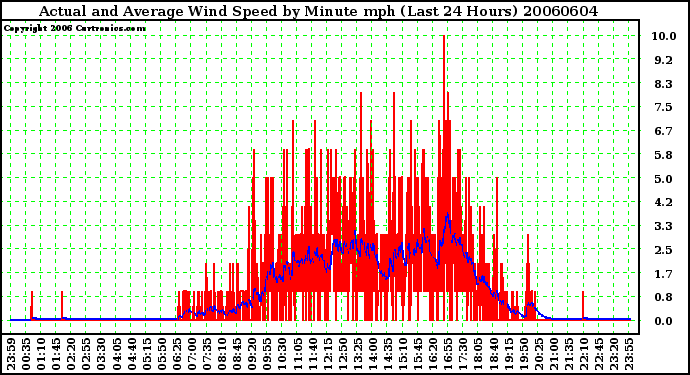Click the 18:40 time label

point(493,354)
